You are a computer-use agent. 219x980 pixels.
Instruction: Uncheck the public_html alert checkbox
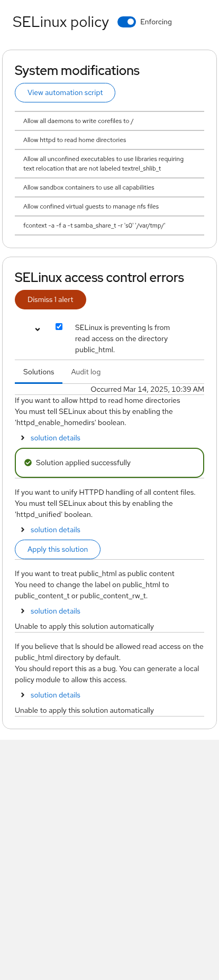(x=59, y=327)
